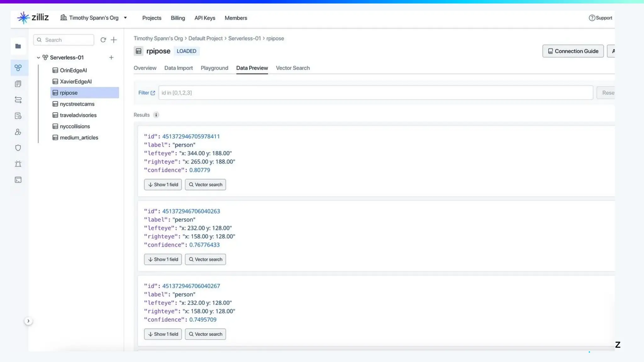Click id value 451372946706040263
644x362 pixels.
191,211
